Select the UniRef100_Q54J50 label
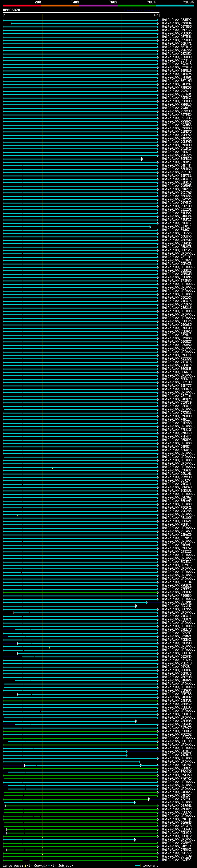The image size is (197, 868). pos(177,775)
